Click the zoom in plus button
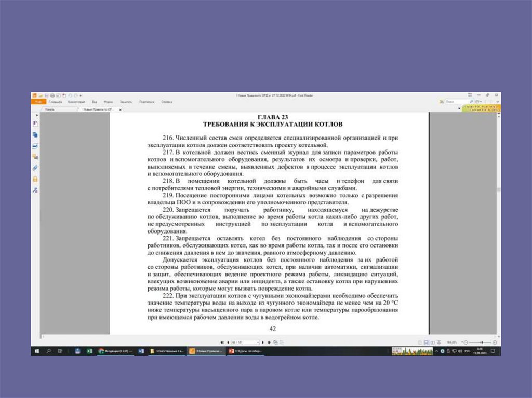 (495, 342)
